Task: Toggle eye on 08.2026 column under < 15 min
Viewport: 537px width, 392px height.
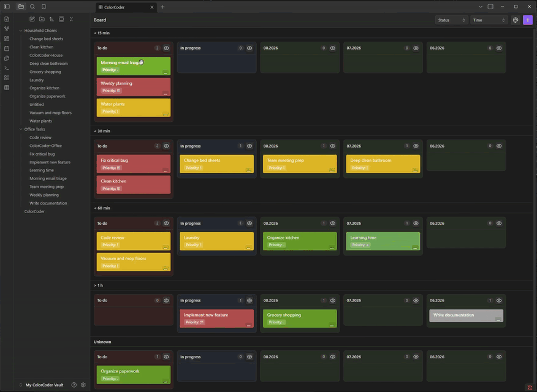Action: pos(332,48)
